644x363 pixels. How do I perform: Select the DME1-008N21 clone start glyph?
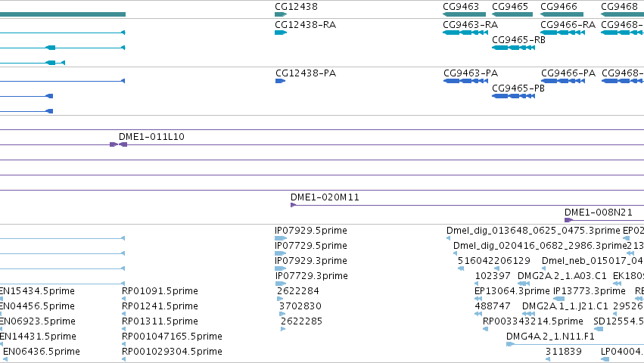pyautogui.click(x=568, y=220)
